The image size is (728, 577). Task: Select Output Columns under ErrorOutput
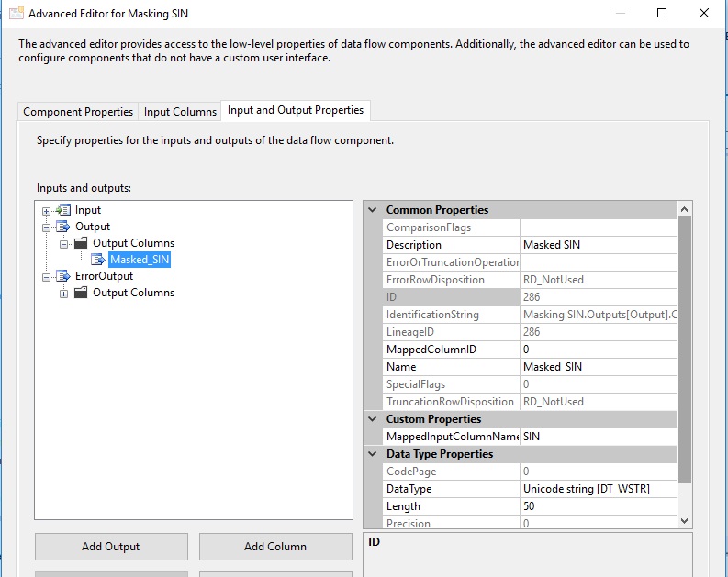pos(134,293)
